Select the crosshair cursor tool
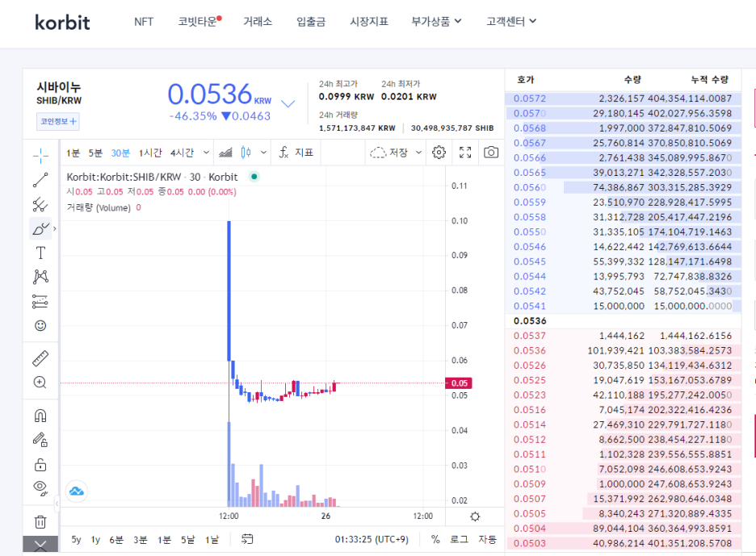The image size is (756, 556). click(40, 155)
